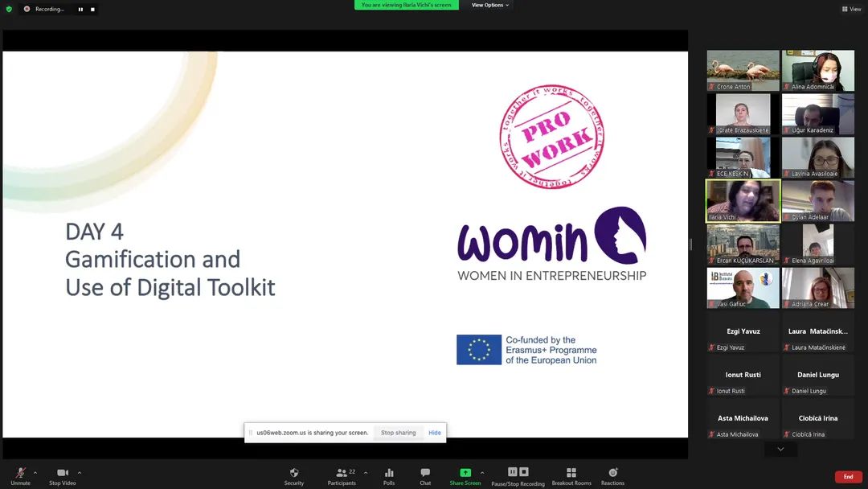Pause recording from the bottom toolbar
868x489 pixels.
pyautogui.click(x=513, y=472)
